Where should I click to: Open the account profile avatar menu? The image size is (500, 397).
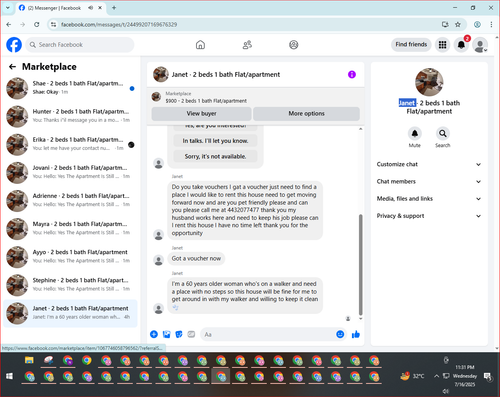click(480, 45)
